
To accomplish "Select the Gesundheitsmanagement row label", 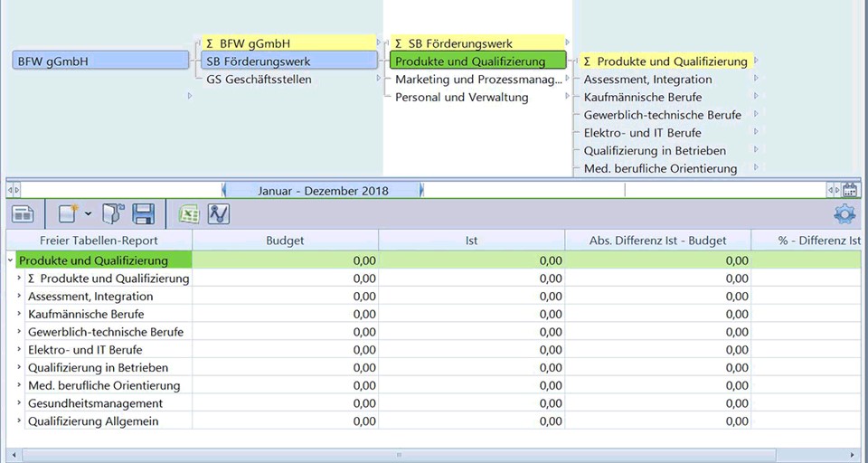I will (x=95, y=403).
